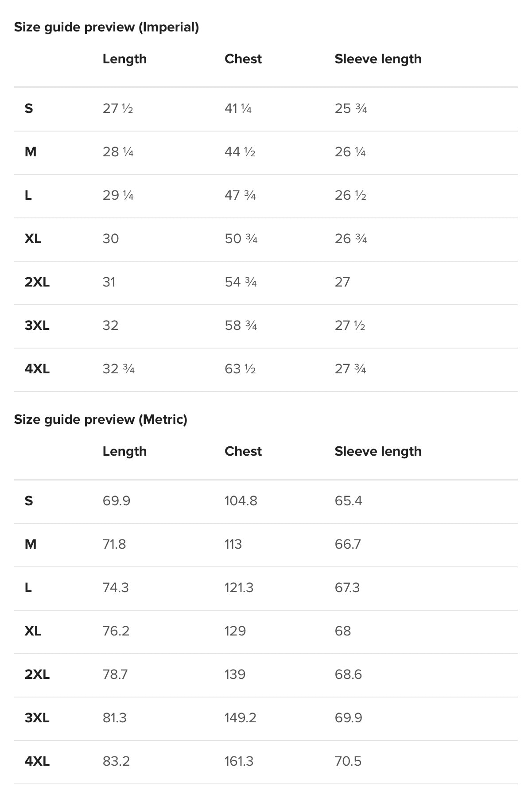Click the 63 ½ chest value for 4XL

click(x=240, y=369)
